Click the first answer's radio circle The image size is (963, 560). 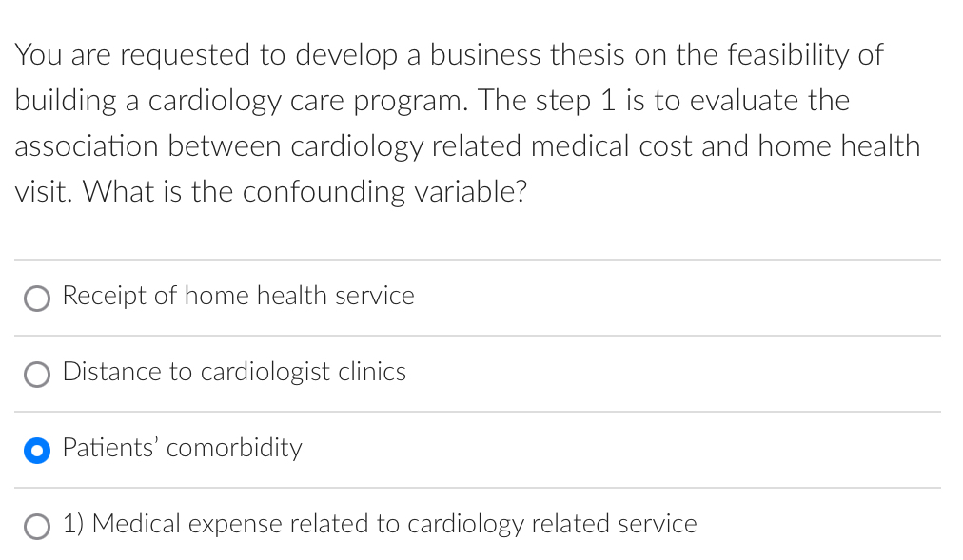coord(36,298)
